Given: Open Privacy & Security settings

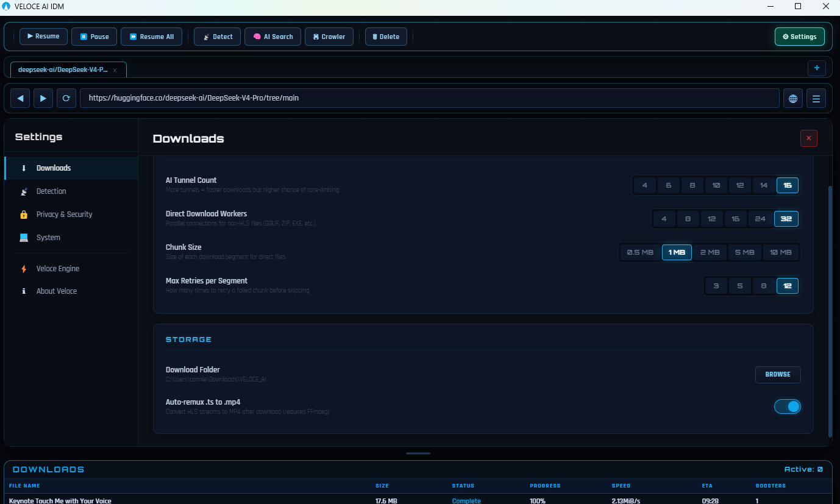Looking at the screenshot, I should click(x=71, y=215).
